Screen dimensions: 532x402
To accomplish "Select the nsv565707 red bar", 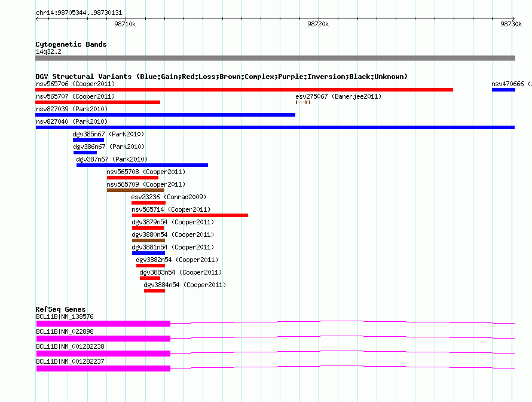I will (97, 102).
